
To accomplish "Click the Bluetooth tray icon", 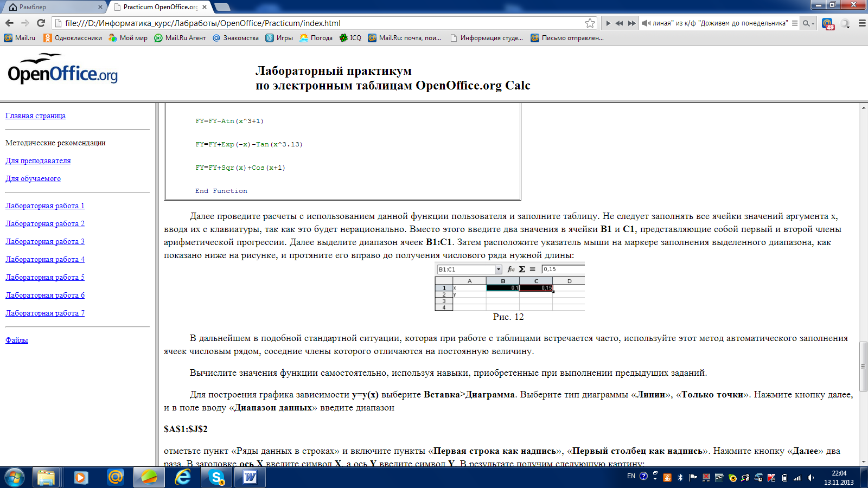I will click(x=680, y=478).
